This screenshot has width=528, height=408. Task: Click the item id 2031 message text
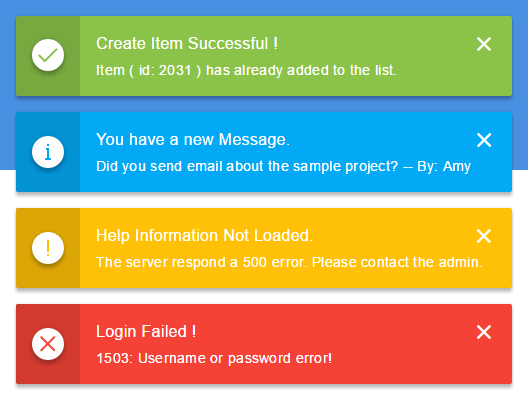click(x=246, y=70)
